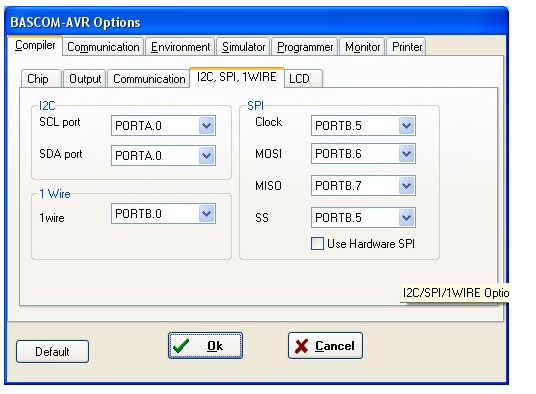The height and width of the screenshot is (394, 536).
Task: Open the Monitor tab
Action: (x=362, y=47)
